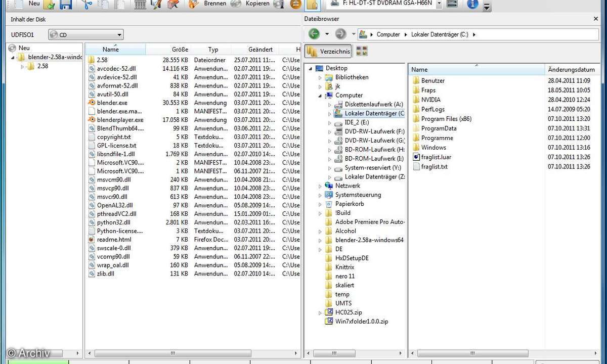Click the Netzwerk network icon
Viewport: 607px width, 364px height.
click(x=329, y=186)
